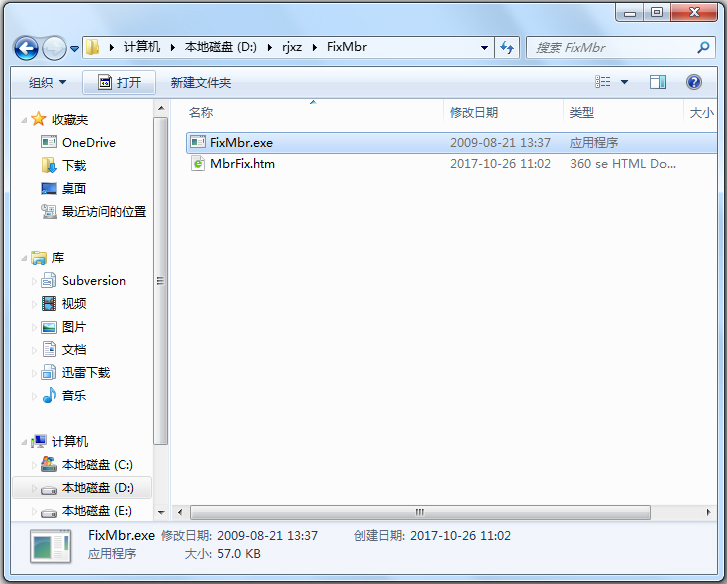
Task: Click the refresh icon beside address bar
Action: [x=507, y=48]
